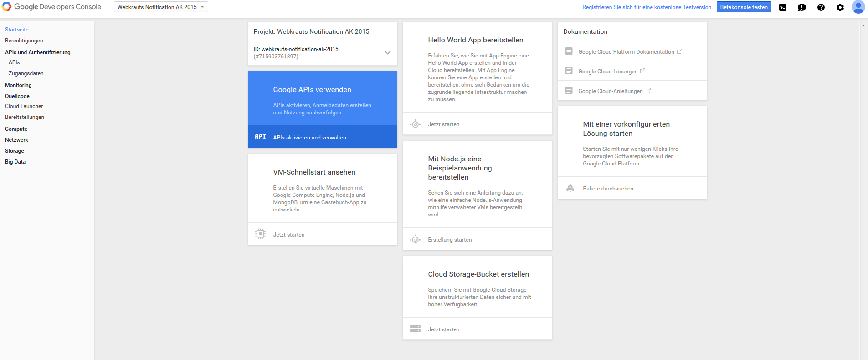Click the scrollbar up arrow
This screenshot has width=868, height=360.
coord(863,26)
